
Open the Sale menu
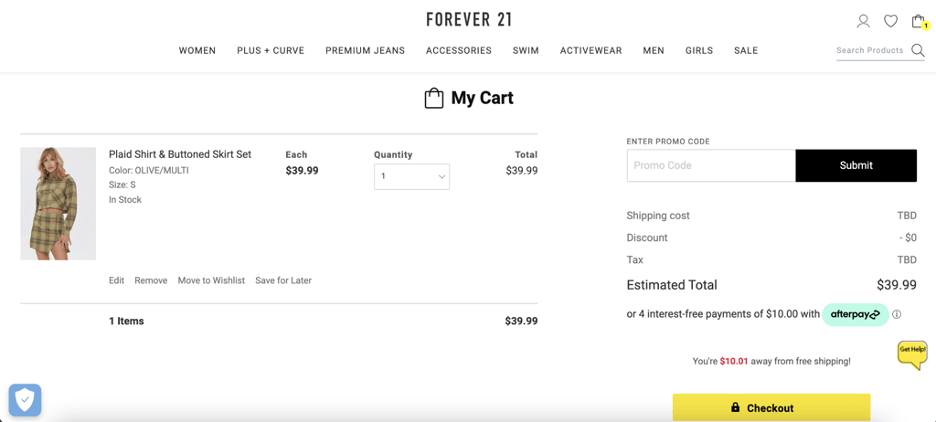pyautogui.click(x=746, y=51)
